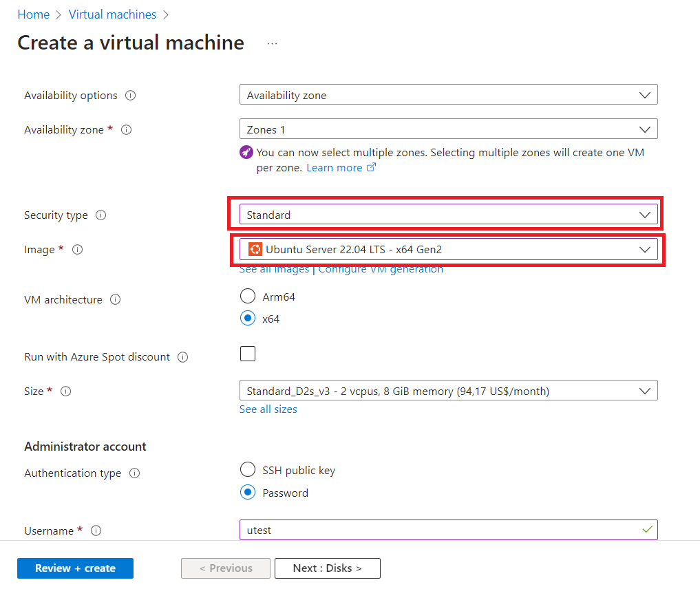The image size is (700, 600).
Task: Click info icon beside Availability zone label
Action: (127, 130)
